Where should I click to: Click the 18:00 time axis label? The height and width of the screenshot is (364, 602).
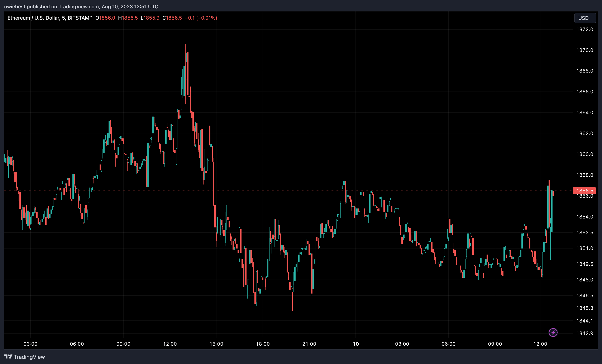[x=263, y=344]
